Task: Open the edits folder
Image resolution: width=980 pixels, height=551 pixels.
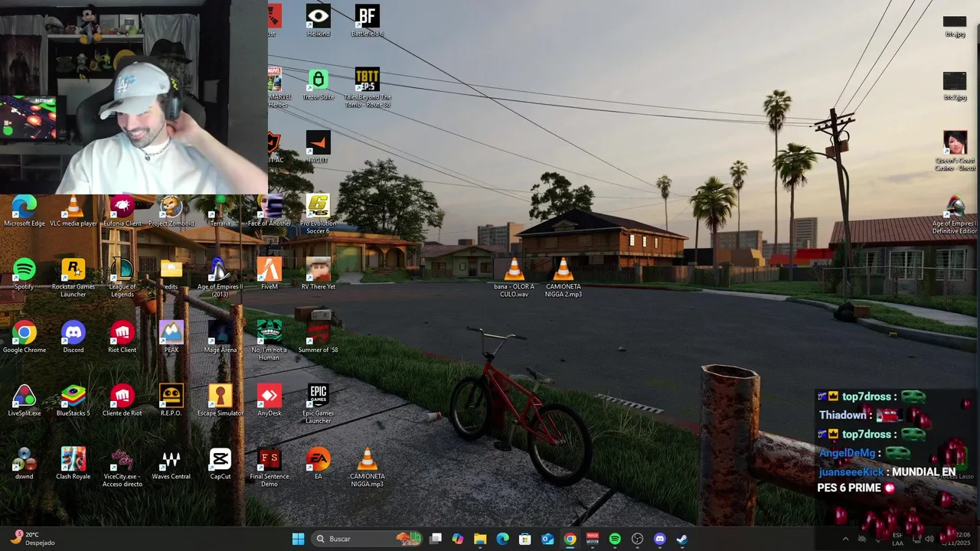Action: point(171,274)
